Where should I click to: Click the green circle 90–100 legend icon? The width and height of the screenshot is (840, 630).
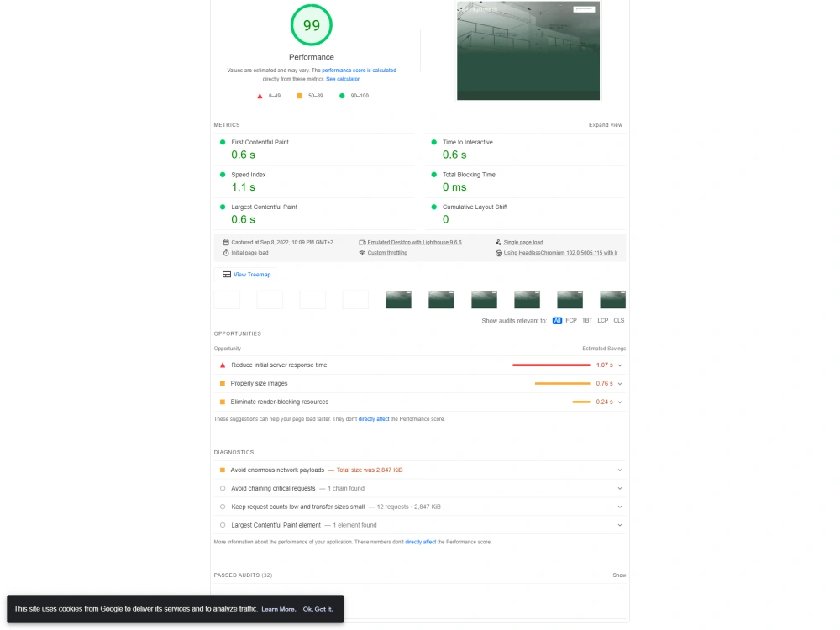(x=342, y=96)
